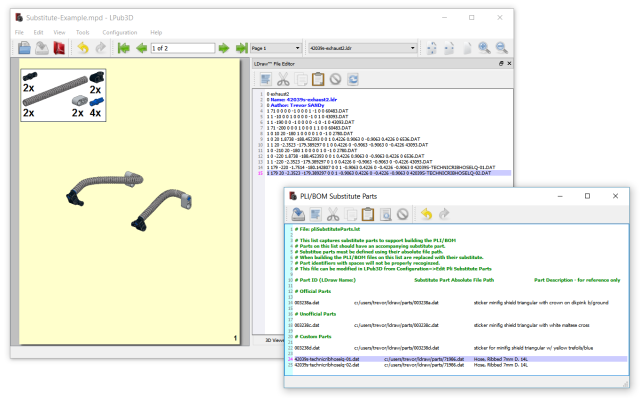Click delete icon in LDraw File Editor
This screenshot has height=398, width=640.
click(336, 79)
